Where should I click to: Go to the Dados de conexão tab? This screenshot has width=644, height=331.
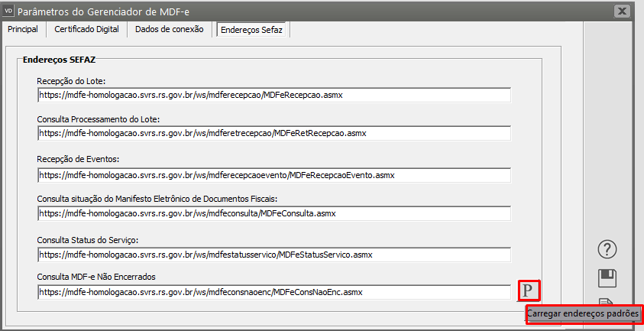coord(169,29)
